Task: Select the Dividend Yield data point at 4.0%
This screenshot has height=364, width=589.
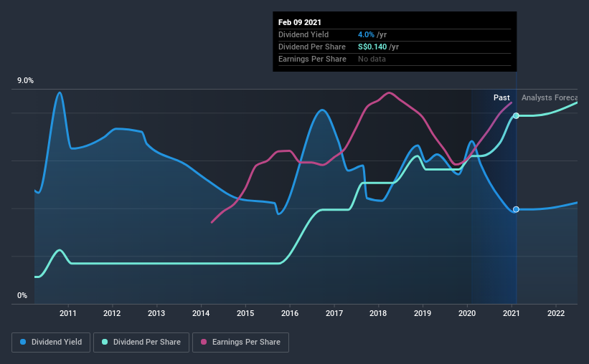Action: 516,209
